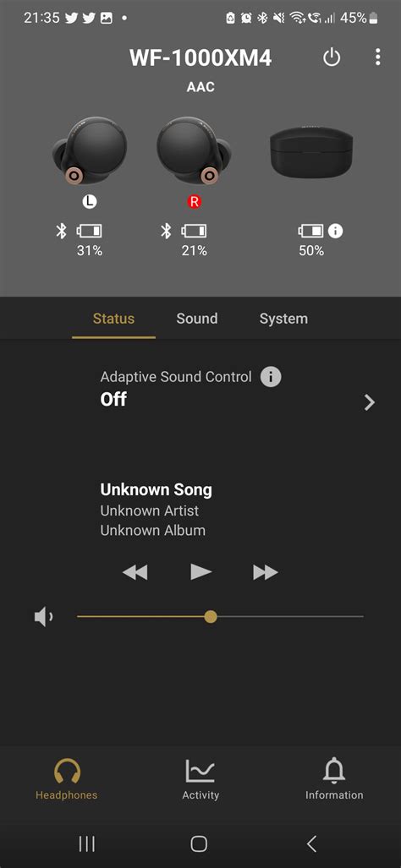Play the Unknown Song track
401x868 pixels.
(200, 572)
